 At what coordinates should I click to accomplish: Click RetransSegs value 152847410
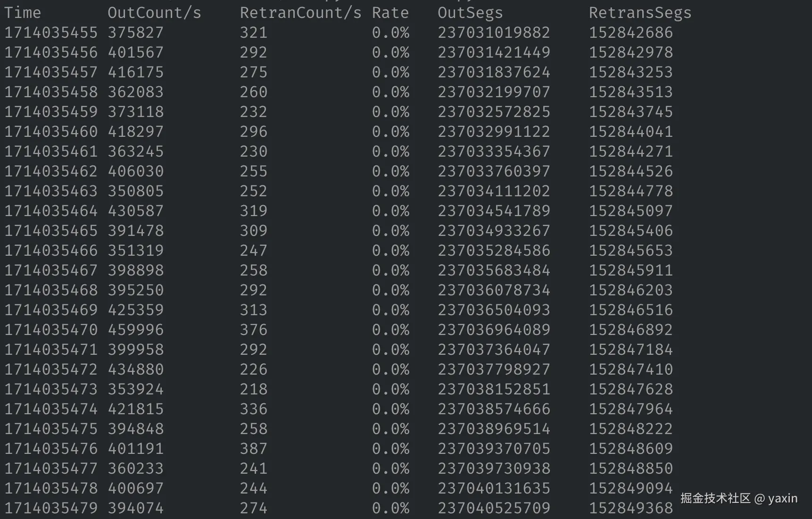tap(631, 369)
